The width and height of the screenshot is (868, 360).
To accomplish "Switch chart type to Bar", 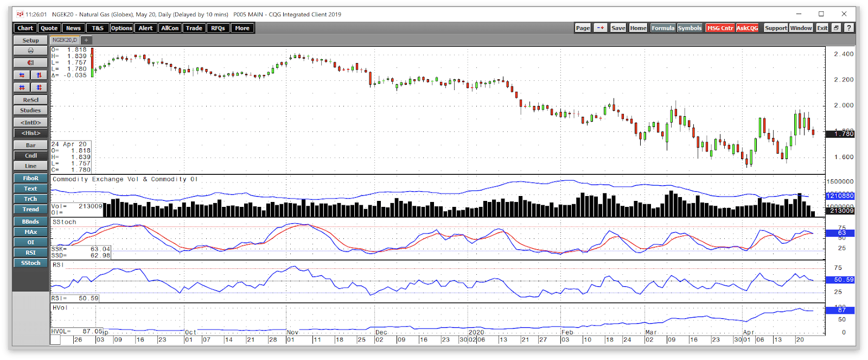I will (x=30, y=145).
